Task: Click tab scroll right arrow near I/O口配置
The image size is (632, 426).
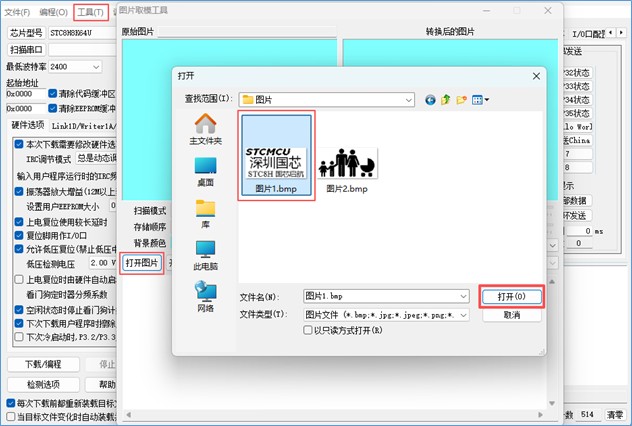Action: (x=622, y=32)
